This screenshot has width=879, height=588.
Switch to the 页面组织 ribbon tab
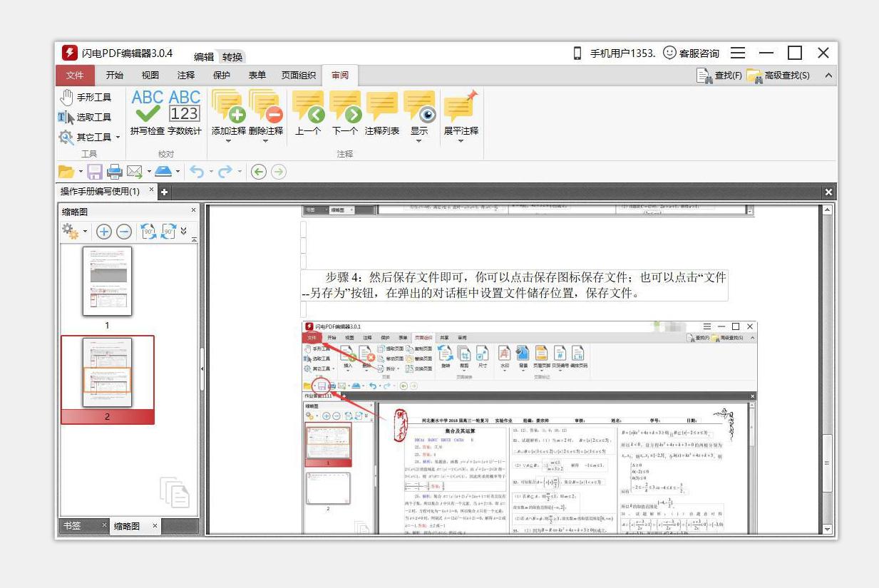(x=299, y=76)
